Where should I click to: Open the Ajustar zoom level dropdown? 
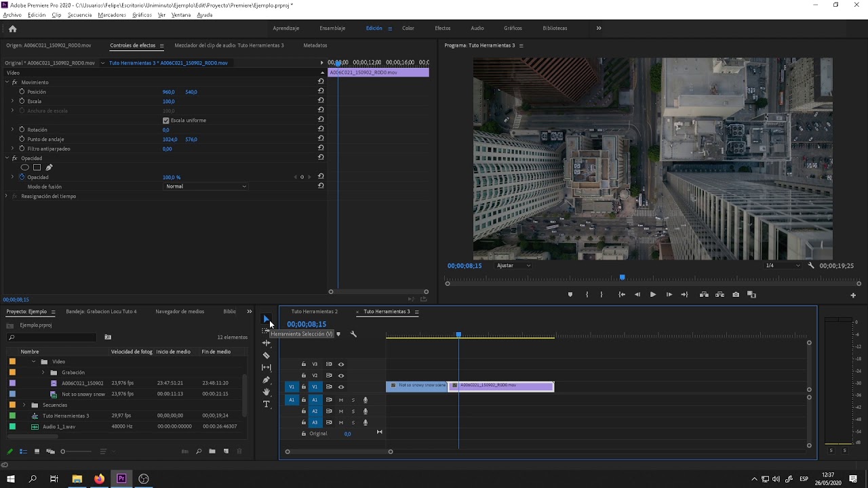[x=513, y=266]
